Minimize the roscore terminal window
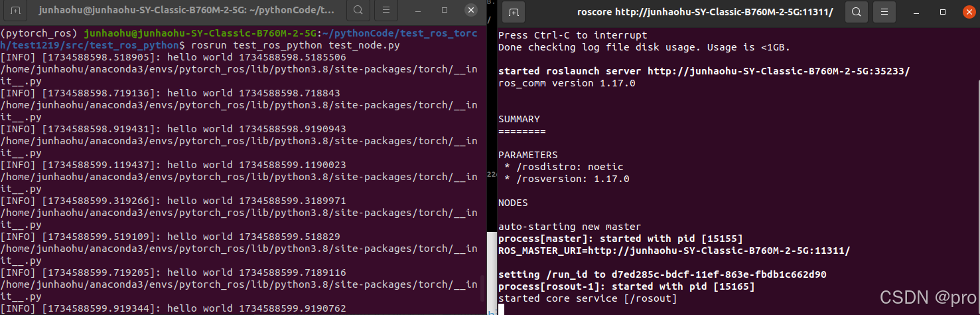 [x=918, y=11]
